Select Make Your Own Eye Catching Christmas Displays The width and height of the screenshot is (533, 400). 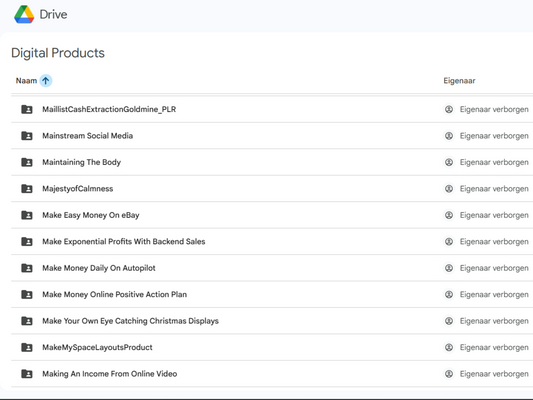tap(131, 321)
